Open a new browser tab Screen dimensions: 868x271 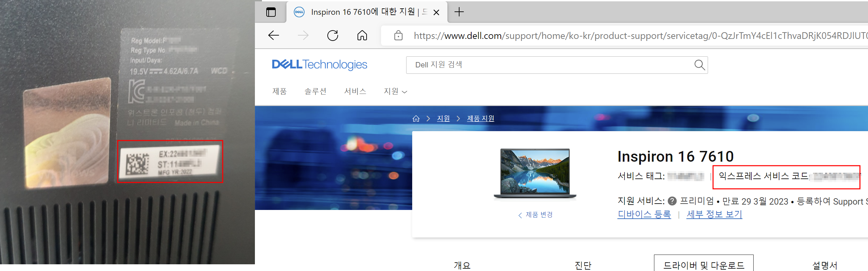tap(459, 12)
